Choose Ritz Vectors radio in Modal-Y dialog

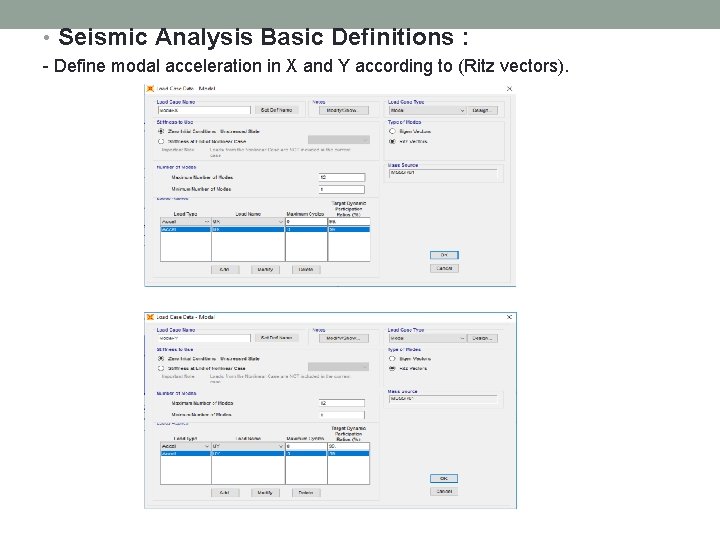392,368
